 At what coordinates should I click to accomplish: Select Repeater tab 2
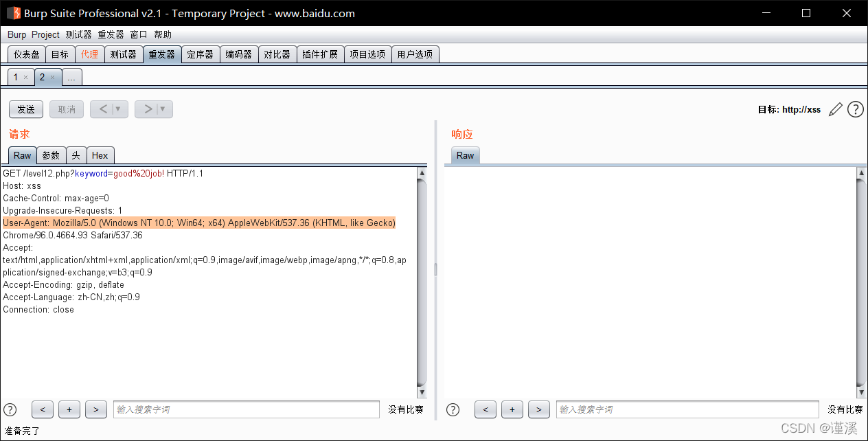[42, 78]
